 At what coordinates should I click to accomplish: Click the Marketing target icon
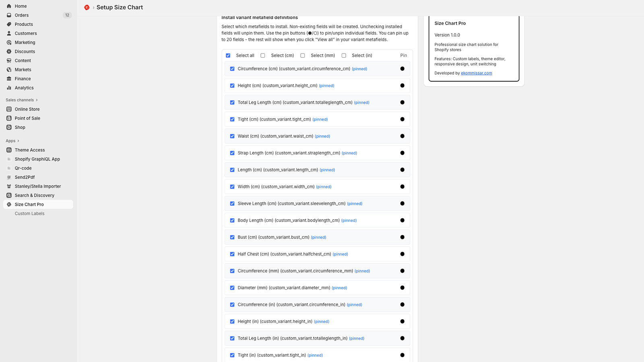tap(9, 42)
